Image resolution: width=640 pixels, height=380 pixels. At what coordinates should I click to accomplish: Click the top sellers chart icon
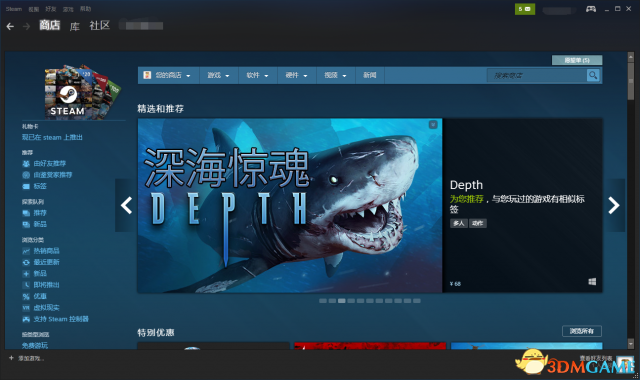point(26,251)
